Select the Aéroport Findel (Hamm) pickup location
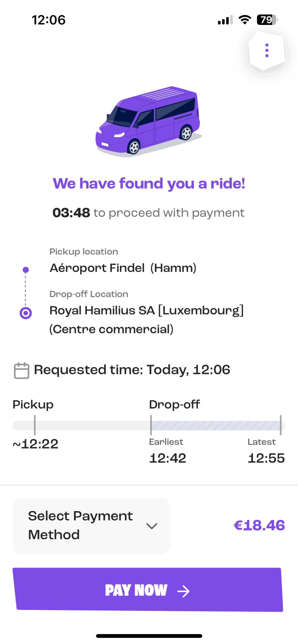The image size is (298, 644). 123,268
